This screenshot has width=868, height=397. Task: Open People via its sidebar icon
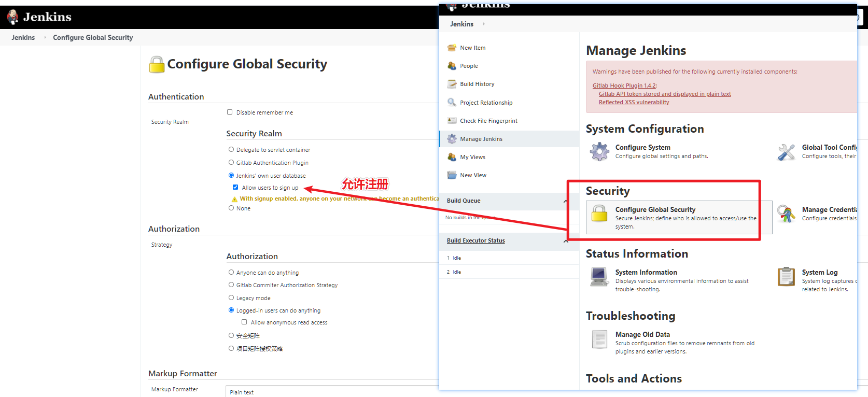point(452,66)
